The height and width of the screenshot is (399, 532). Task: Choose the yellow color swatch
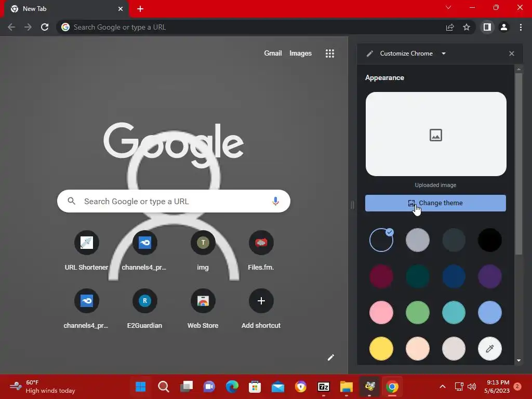(381, 349)
